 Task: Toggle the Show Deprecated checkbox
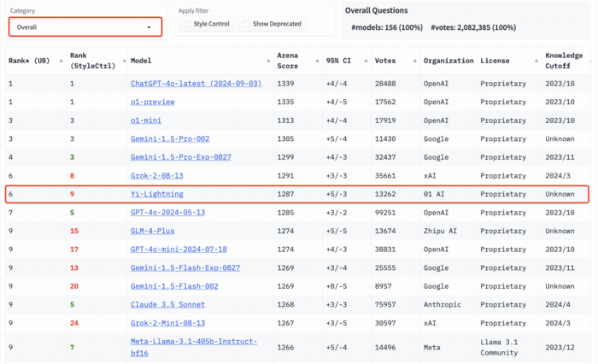pos(245,25)
